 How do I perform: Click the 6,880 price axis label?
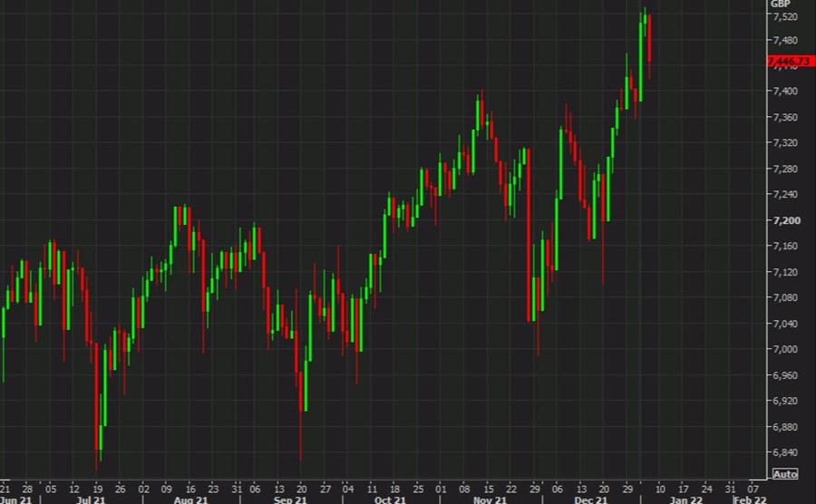coord(785,427)
